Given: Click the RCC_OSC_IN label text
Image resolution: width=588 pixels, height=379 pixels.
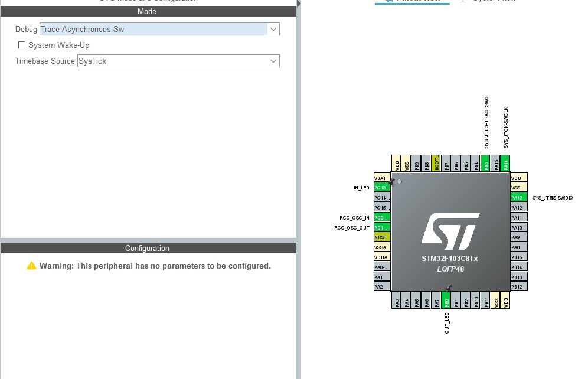Looking at the screenshot, I should [354, 218].
